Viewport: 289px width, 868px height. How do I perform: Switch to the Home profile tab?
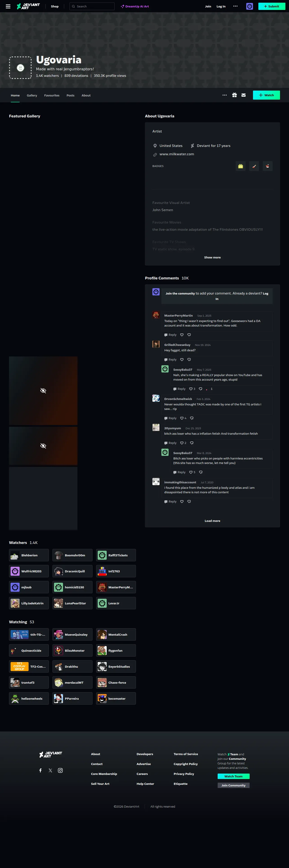(x=15, y=95)
